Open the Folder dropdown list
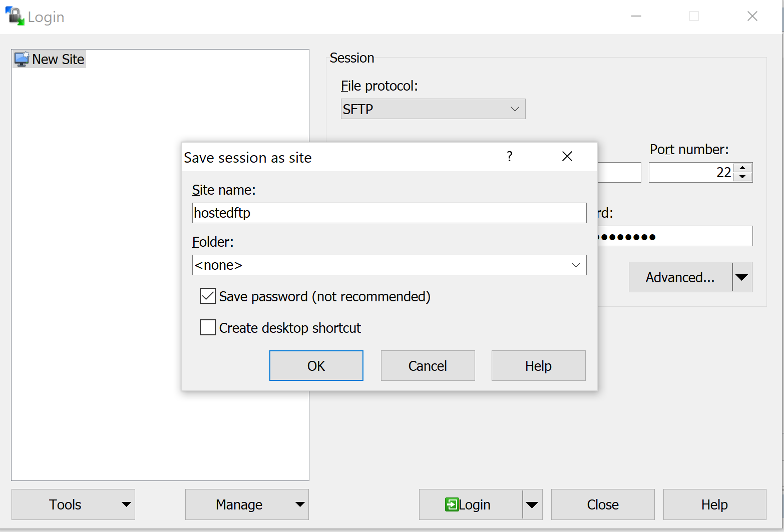Viewport: 784px width, 532px height. pyautogui.click(x=576, y=265)
